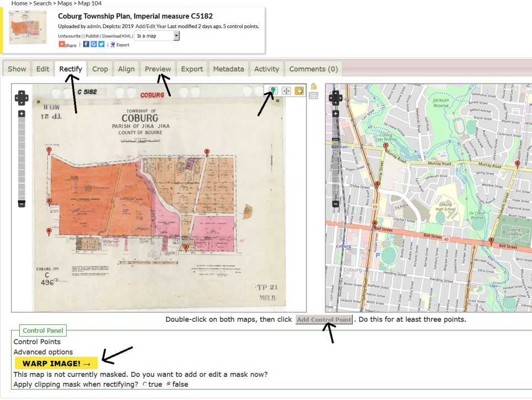The image size is (532, 400).
Task: Expand Advanced options in Control Panel
Action: (43, 352)
